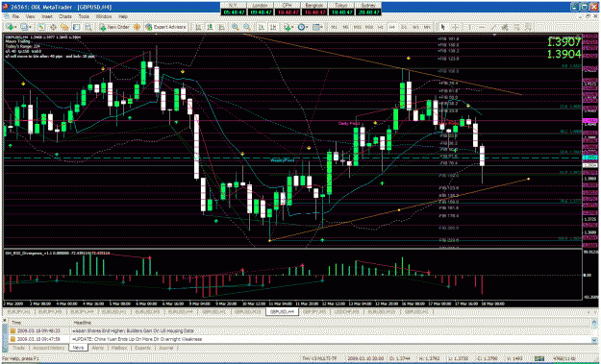Open the File menu
Viewport: 601px width, 364px height.
pos(15,17)
